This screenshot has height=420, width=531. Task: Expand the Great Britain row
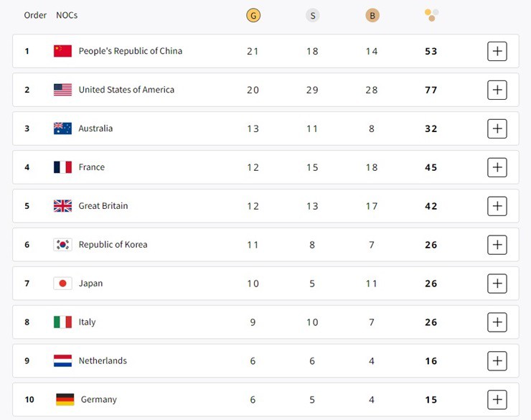(x=497, y=206)
